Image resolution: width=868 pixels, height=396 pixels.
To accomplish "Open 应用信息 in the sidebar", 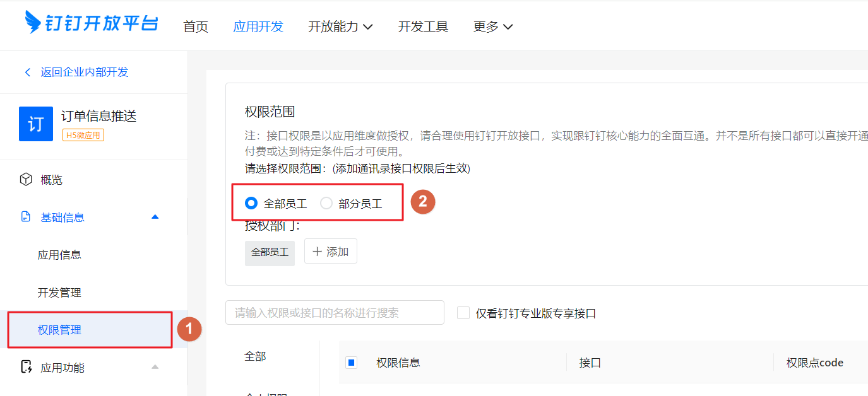I will point(59,255).
